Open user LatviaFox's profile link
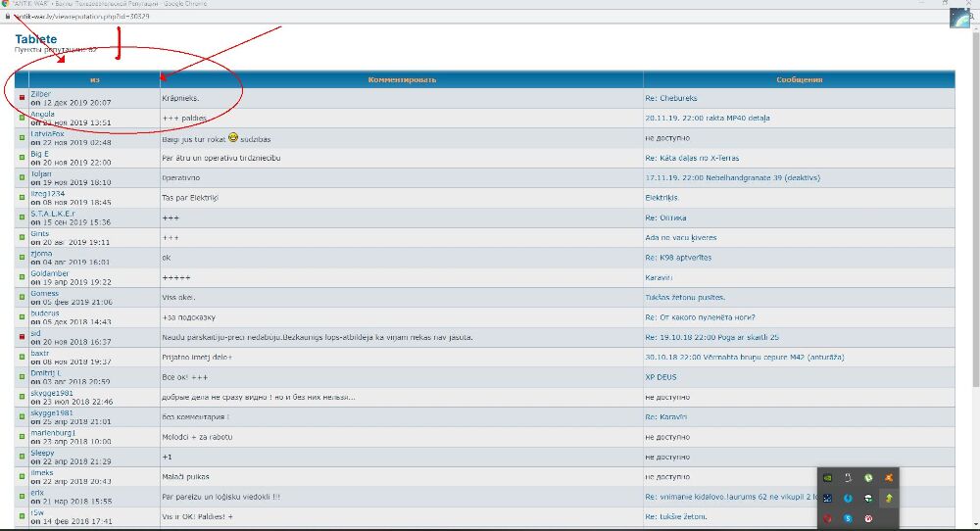 pos(47,134)
